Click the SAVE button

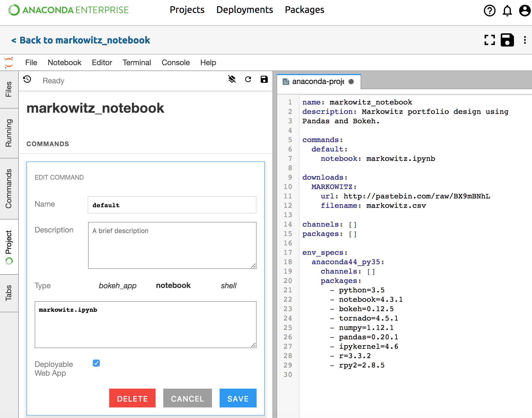(238, 398)
